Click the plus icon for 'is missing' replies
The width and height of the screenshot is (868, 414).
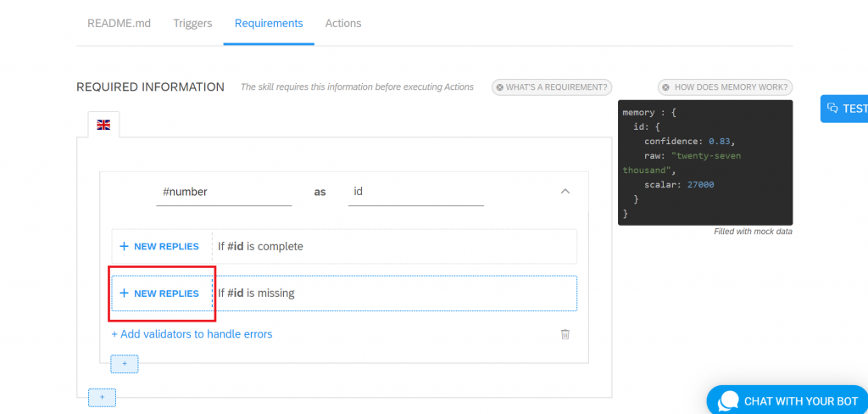tap(124, 294)
